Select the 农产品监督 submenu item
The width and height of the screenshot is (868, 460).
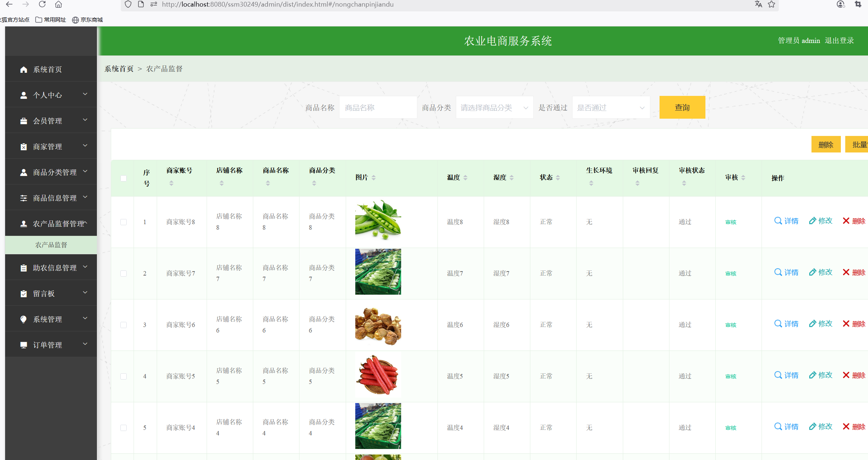(x=51, y=245)
